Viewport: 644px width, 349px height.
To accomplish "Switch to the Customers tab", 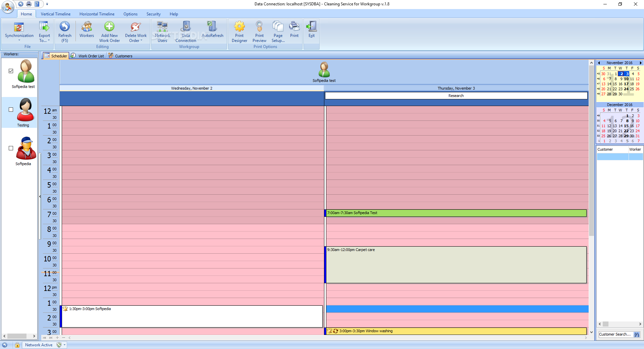I will pyautogui.click(x=120, y=56).
